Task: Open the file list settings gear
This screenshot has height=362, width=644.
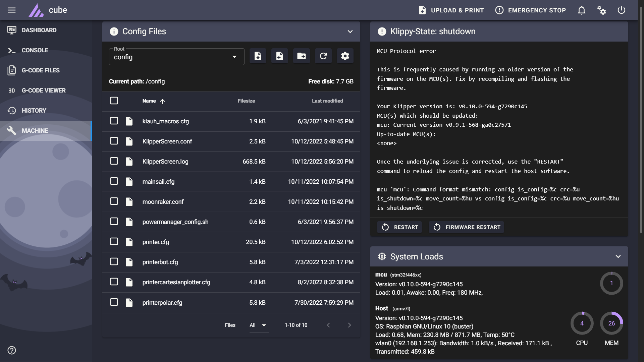Action: point(345,56)
